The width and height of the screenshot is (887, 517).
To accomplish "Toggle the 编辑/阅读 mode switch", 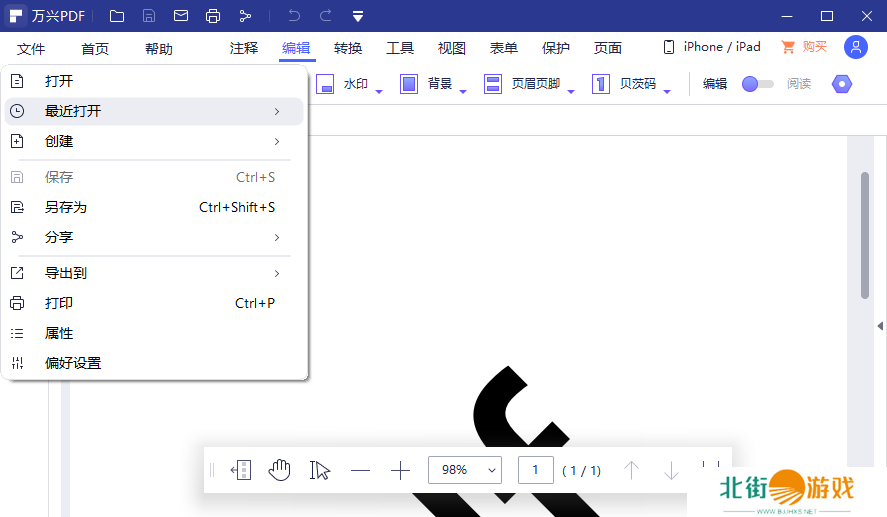I will click(757, 84).
